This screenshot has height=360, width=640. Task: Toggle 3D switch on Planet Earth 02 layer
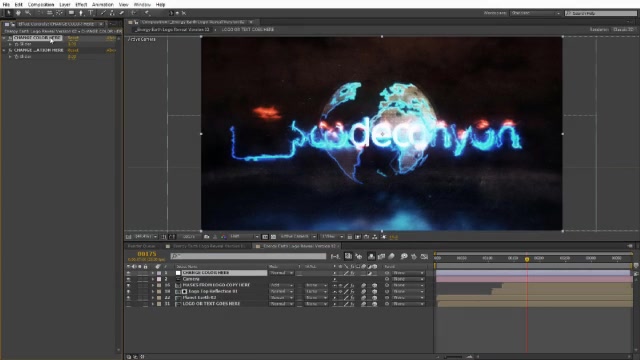(374, 298)
